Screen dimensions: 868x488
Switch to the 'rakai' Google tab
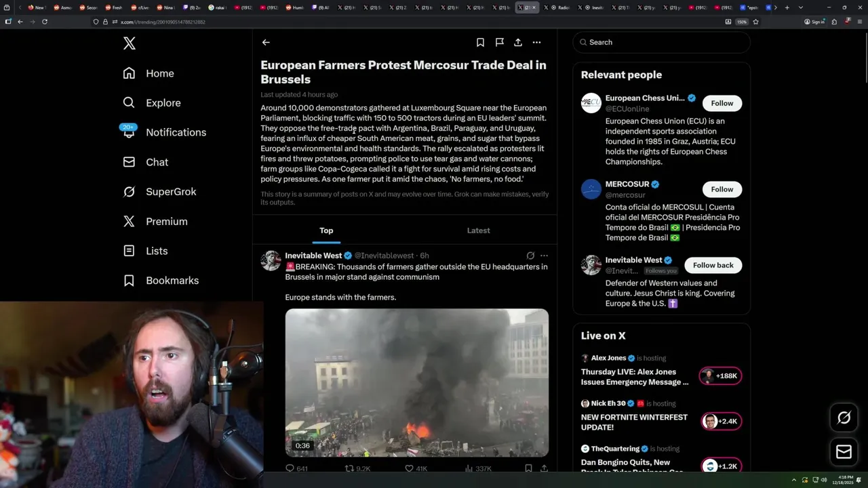click(x=219, y=7)
